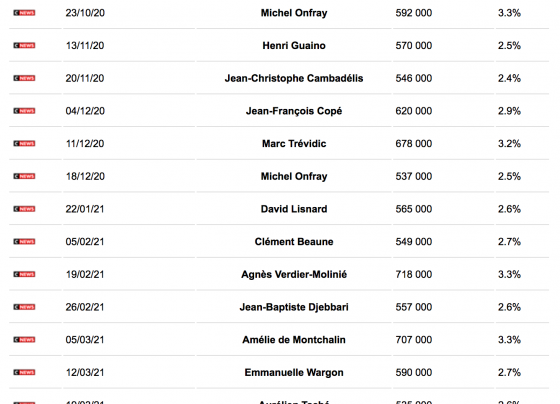Click the CNews logo in Henri Guaino row

click(x=24, y=45)
